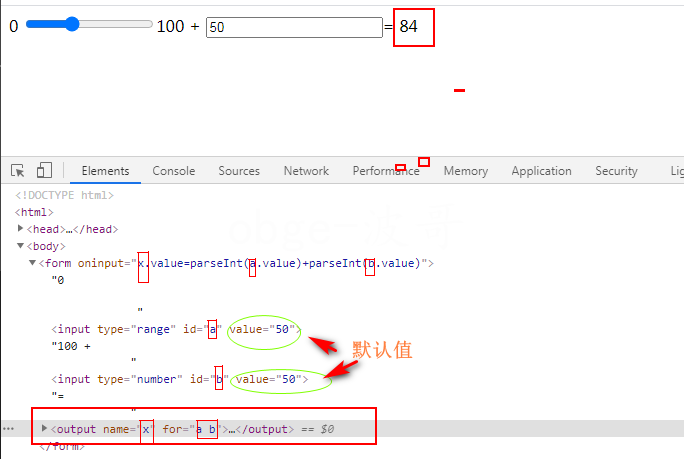This screenshot has height=459, width=684.
Task: Toggle the device toolbar icon
Action: tap(44, 170)
